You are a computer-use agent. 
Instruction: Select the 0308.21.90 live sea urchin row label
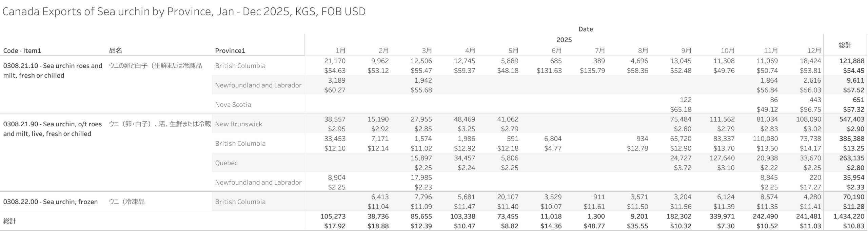(53, 129)
